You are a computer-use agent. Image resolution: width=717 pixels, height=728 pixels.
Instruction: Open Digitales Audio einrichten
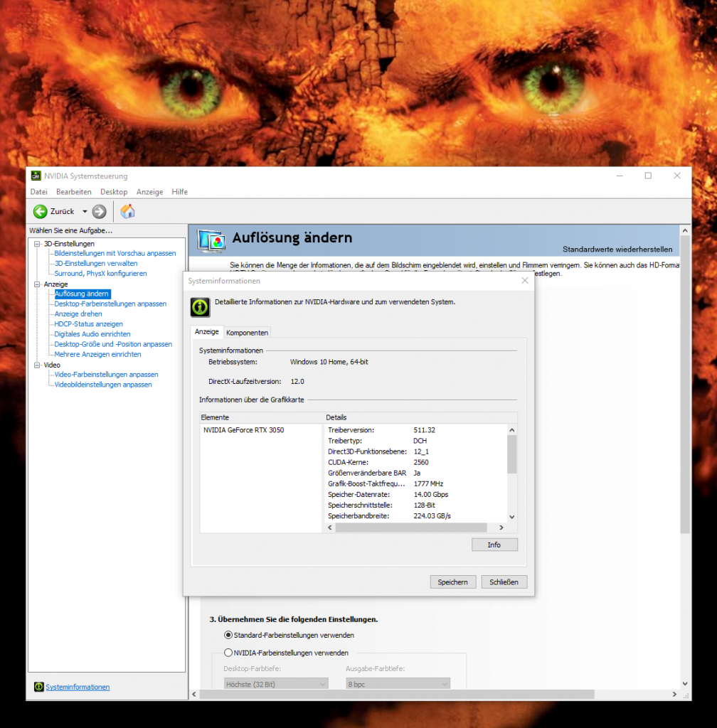tap(92, 334)
